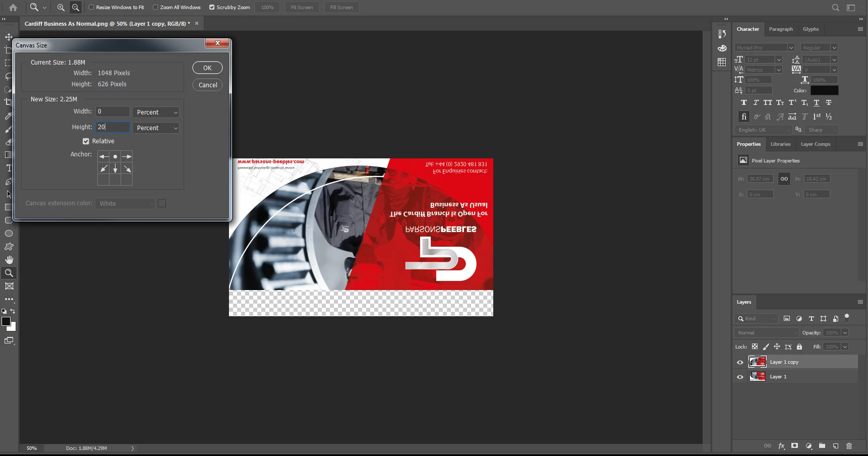Open the font style Regular dropdown
The height and width of the screenshot is (456, 868).
pos(819,47)
